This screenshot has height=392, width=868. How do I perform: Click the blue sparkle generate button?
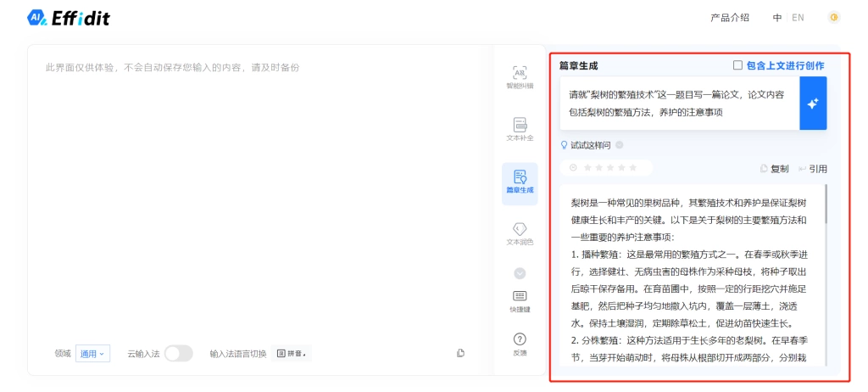pyautogui.click(x=813, y=104)
